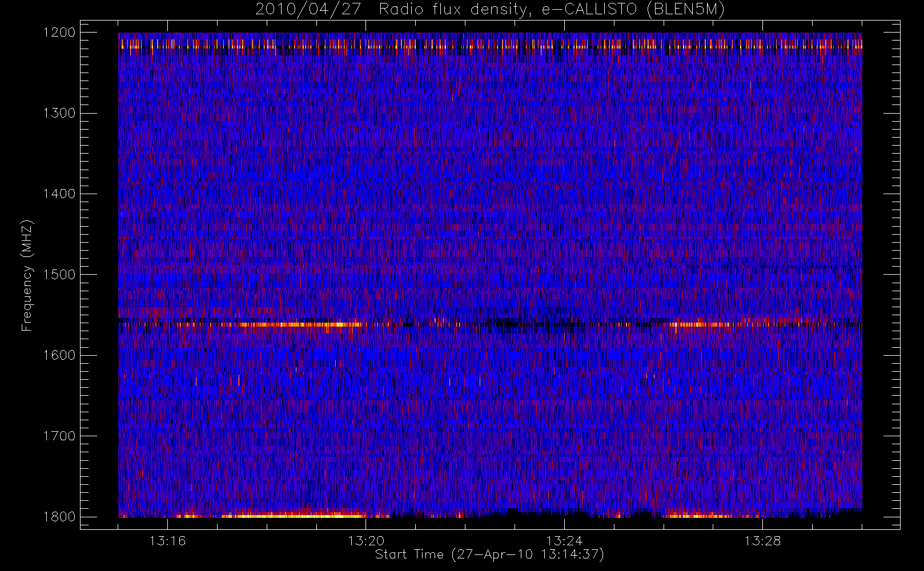
Task: Click the 1400 frequency tick label
Action: click(59, 194)
